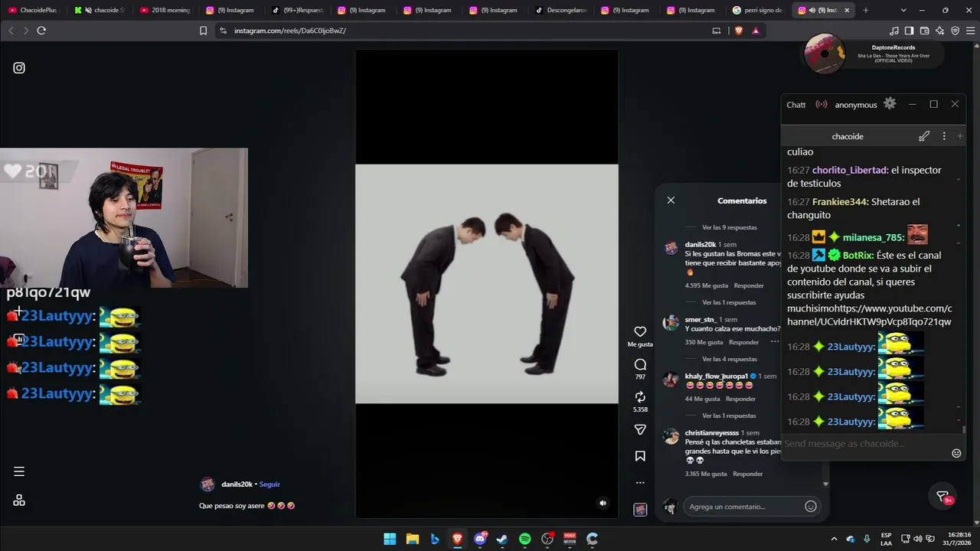Share the reel with the paper plane icon

(x=640, y=430)
